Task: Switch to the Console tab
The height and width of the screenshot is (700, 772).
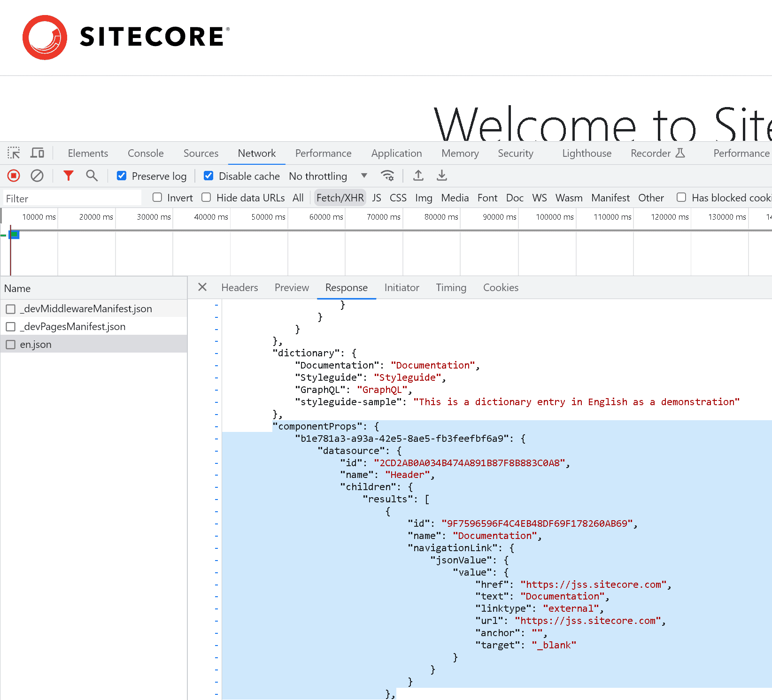Action: click(x=146, y=154)
